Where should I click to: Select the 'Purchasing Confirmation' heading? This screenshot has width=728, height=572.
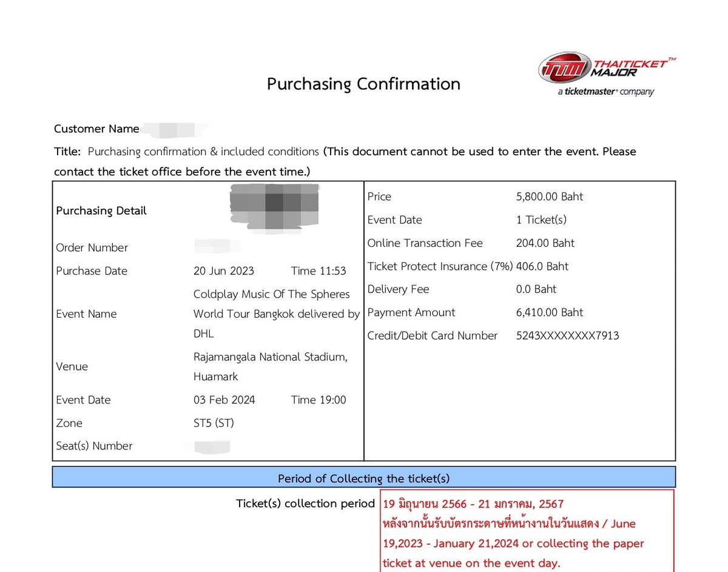click(x=363, y=84)
